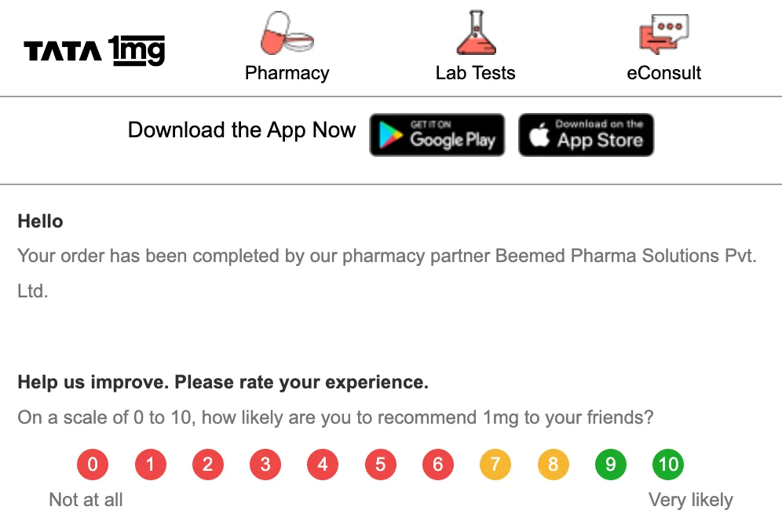Choose 10 to rate as very likely
Viewport: 782px width, 532px height.
pos(668,464)
